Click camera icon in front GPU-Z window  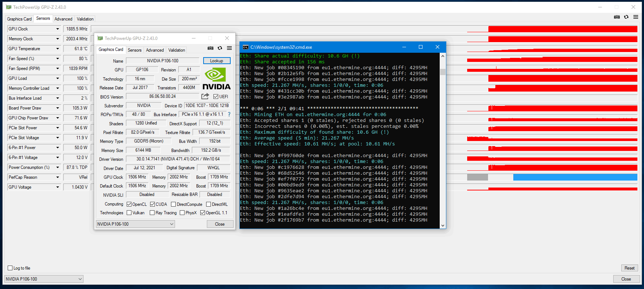click(211, 48)
